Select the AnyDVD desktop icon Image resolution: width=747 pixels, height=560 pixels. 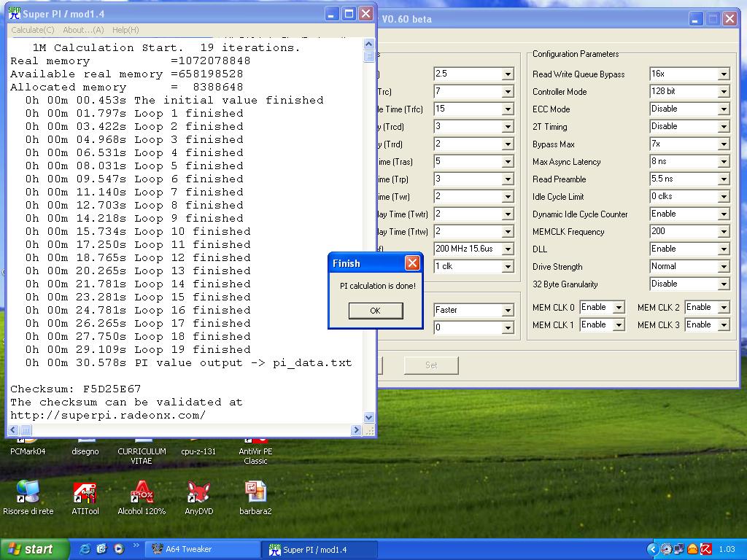coord(198,497)
